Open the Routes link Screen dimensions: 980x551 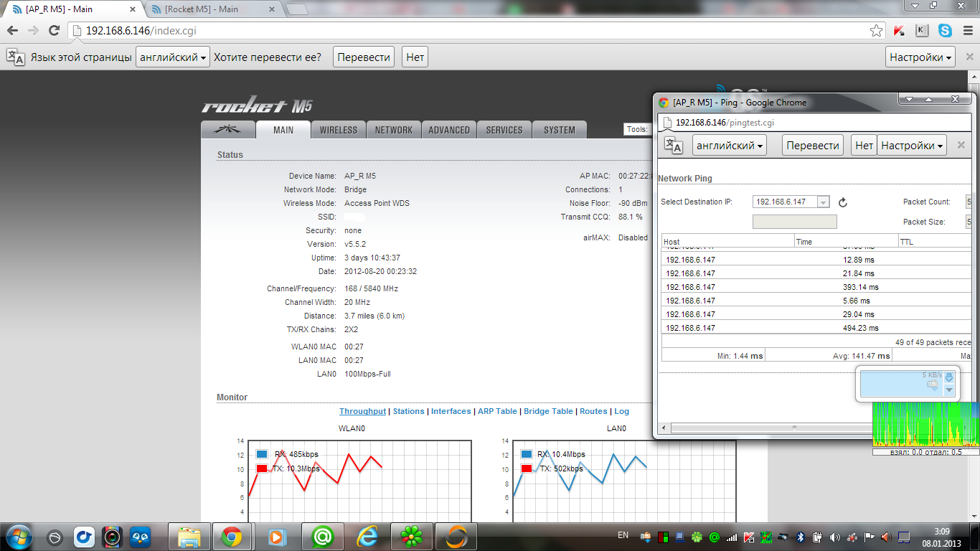593,411
